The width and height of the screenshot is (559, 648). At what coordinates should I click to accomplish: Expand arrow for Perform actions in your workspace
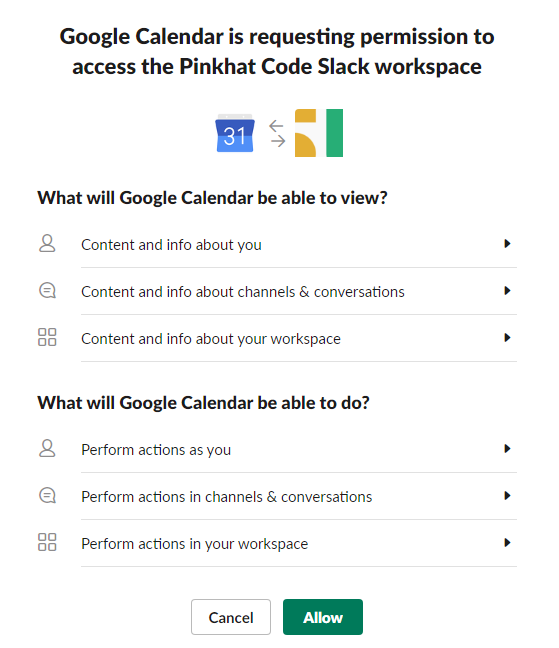tap(507, 543)
